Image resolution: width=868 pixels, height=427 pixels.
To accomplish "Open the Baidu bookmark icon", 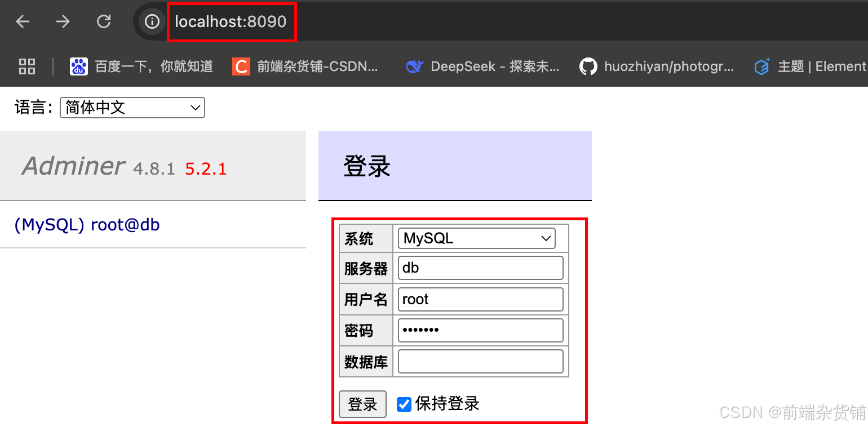I will tap(78, 66).
